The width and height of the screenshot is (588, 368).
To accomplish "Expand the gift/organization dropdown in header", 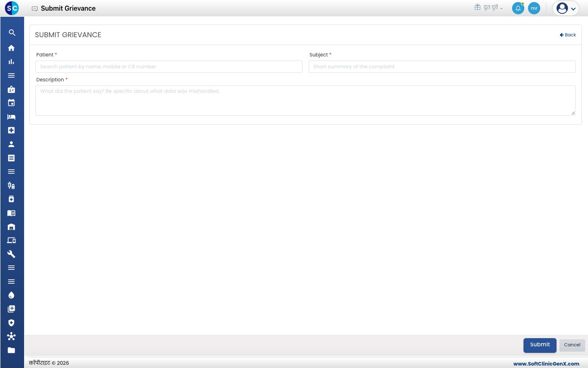I will tap(488, 7).
